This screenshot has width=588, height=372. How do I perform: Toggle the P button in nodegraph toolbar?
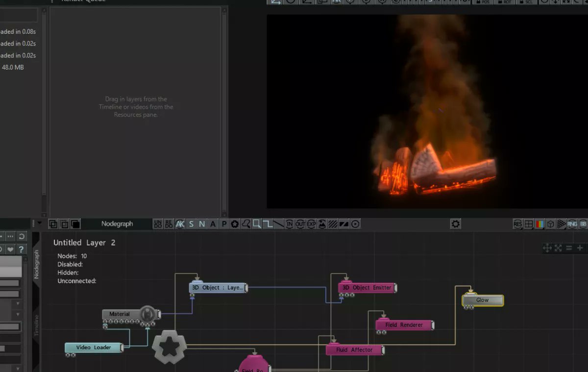[224, 224]
